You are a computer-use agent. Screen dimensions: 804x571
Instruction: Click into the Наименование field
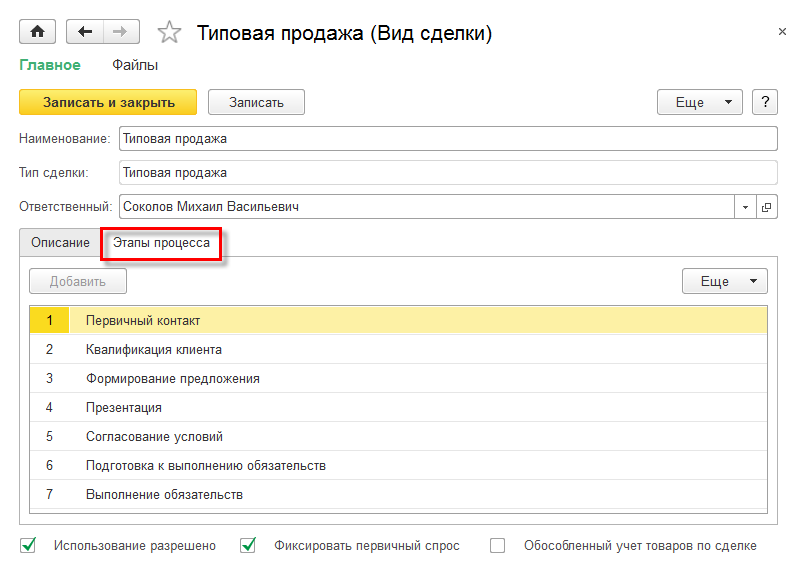tap(447, 138)
